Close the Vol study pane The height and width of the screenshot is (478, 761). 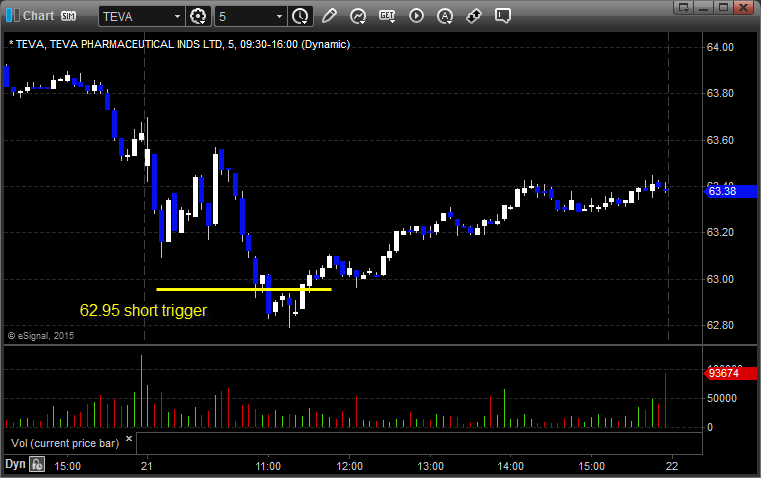pos(129,439)
